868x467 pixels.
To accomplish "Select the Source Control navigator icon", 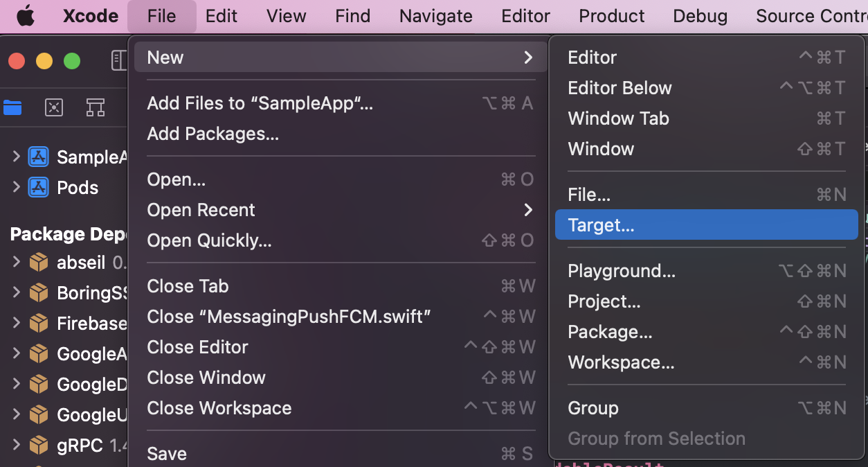I will pos(54,107).
